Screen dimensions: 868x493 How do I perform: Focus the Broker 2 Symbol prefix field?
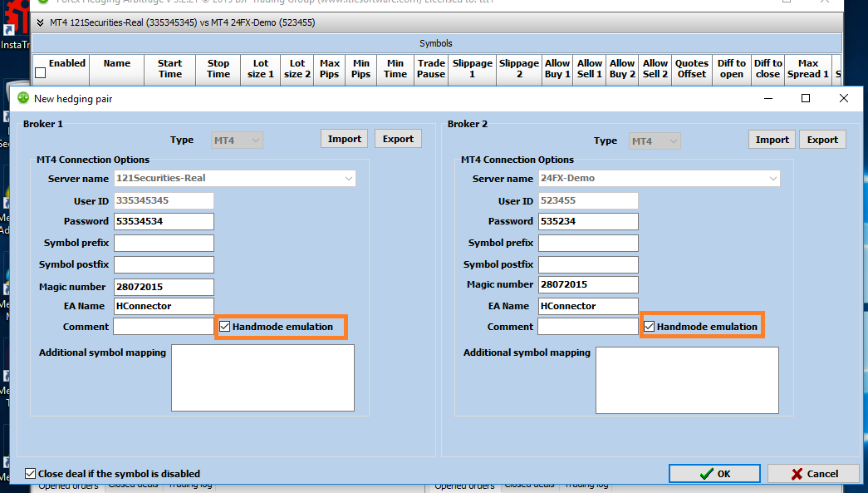(588, 243)
